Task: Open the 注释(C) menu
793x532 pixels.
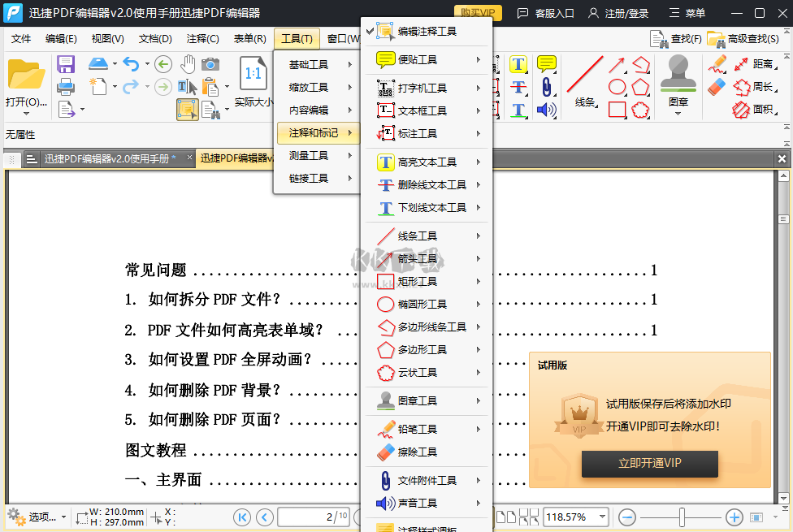Action: coord(203,38)
